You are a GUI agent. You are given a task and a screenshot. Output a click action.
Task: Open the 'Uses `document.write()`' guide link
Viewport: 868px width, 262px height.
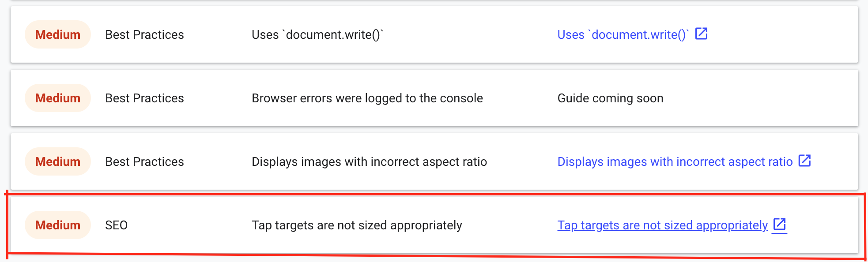(623, 34)
